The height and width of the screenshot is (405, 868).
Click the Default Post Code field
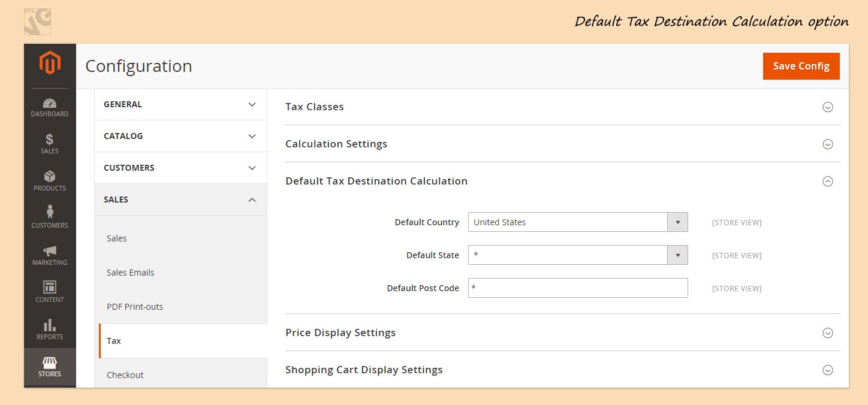(577, 288)
